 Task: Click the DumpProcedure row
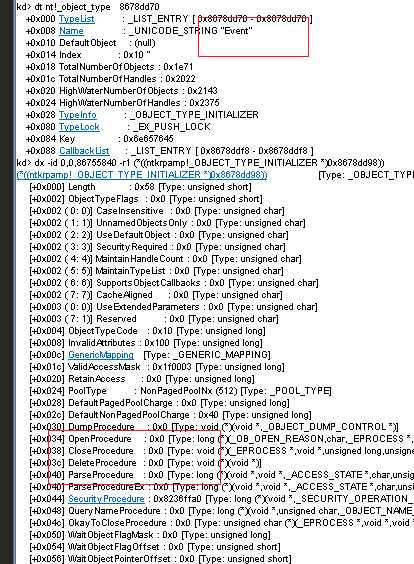214,427
